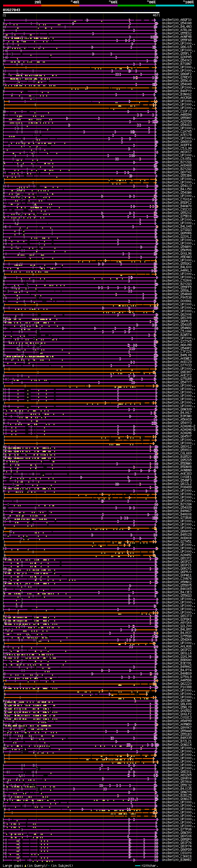Click label UniRef100_Q55F68
Image resolution: width=197 pixels, height=868 pixels.
pos(177,40)
